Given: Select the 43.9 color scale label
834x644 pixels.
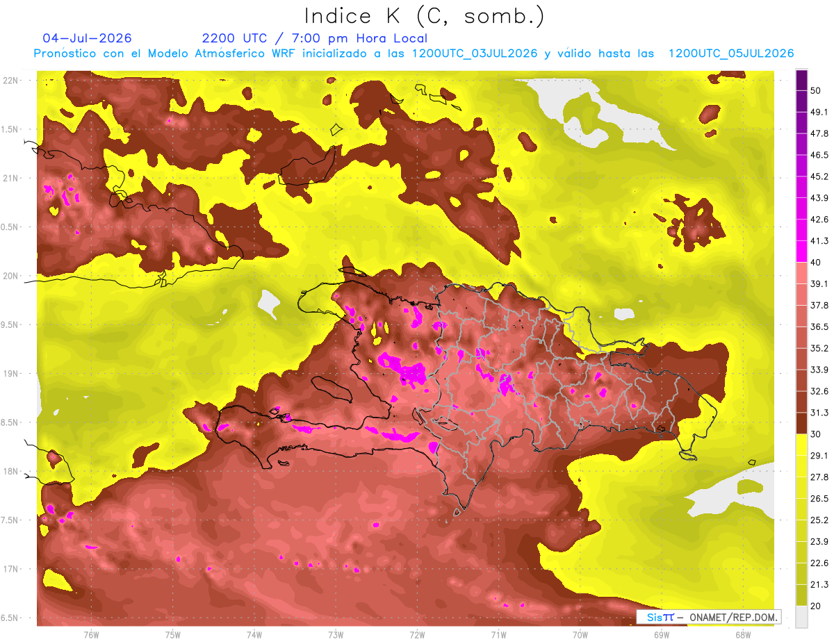Looking at the screenshot, I should tap(819, 198).
